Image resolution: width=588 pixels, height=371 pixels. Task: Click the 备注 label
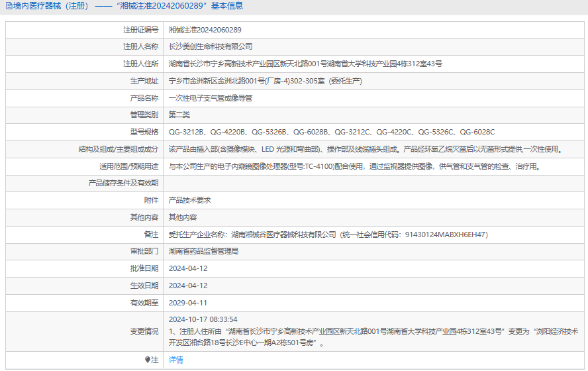(x=152, y=235)
